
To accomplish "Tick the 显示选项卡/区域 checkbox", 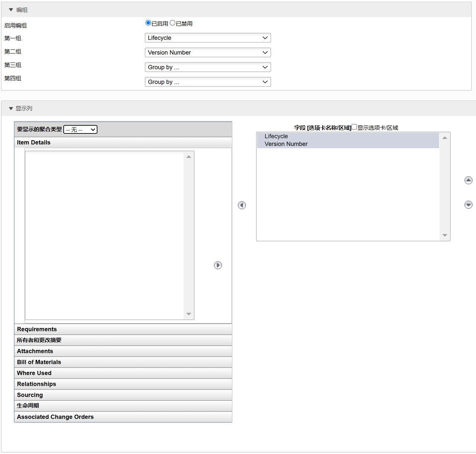I will pos(354,127).
